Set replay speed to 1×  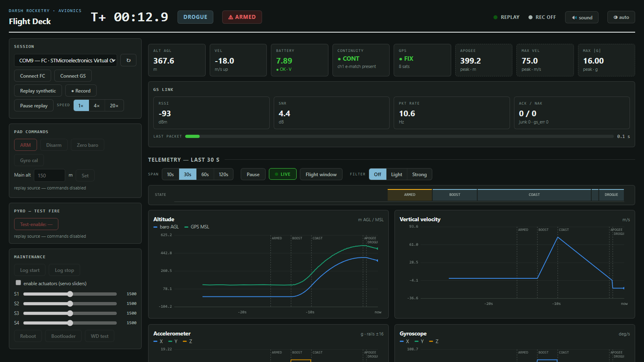[x=81, y=105]
